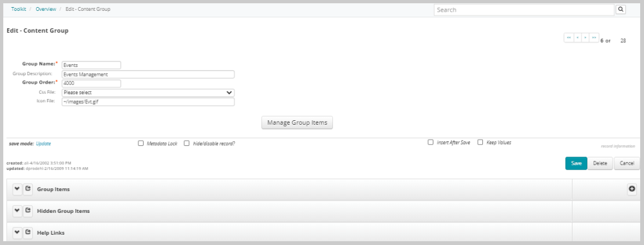Open Hidden Group Items export icon

28,211
